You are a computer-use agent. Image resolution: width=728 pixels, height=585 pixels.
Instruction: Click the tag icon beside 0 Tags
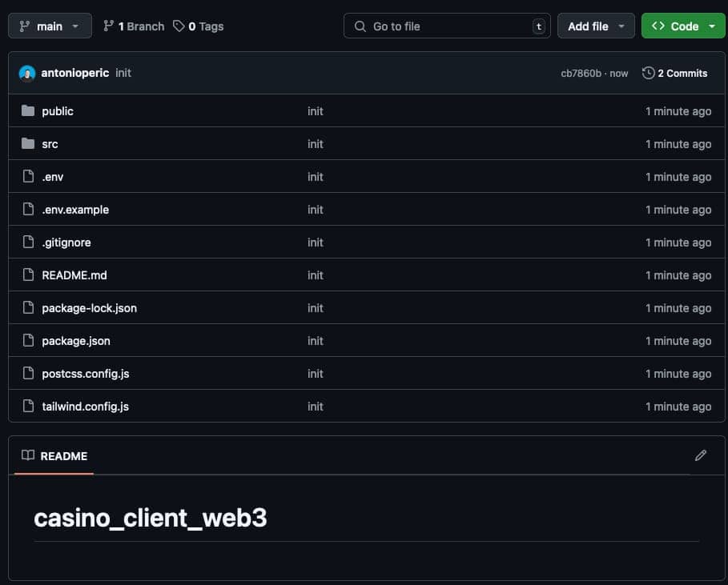tap(179, 26)
